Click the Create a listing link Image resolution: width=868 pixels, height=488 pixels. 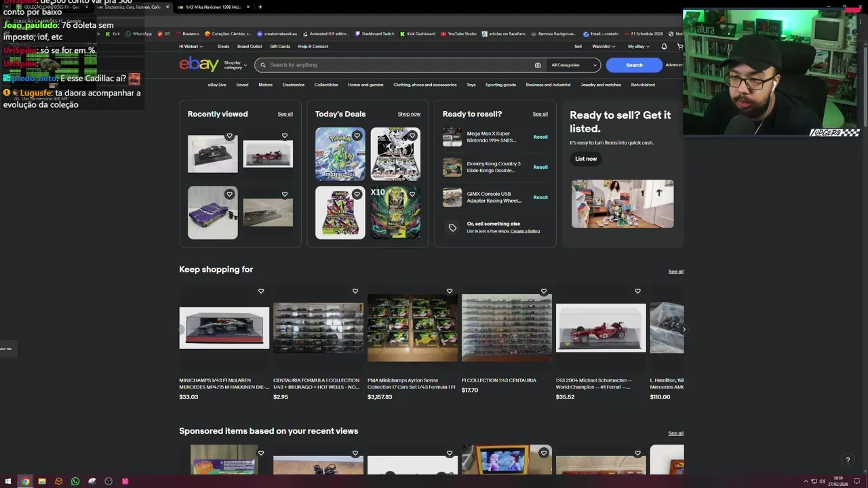pyautogui.click(x=525, y=231)
